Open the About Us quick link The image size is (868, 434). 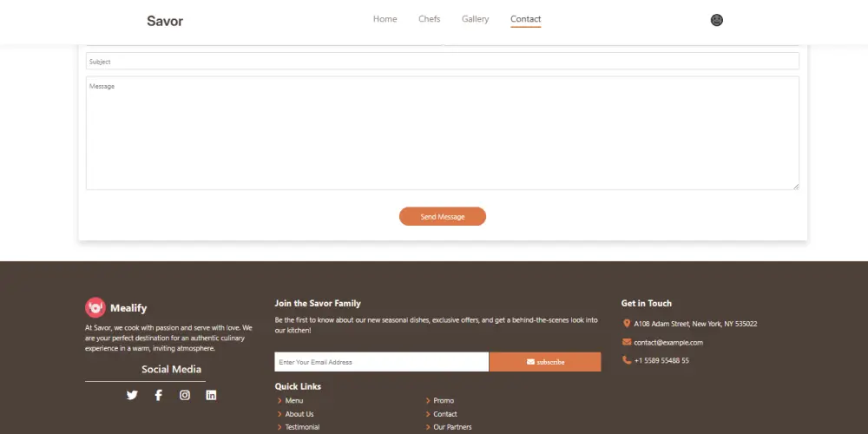click(x=299, y=414)
